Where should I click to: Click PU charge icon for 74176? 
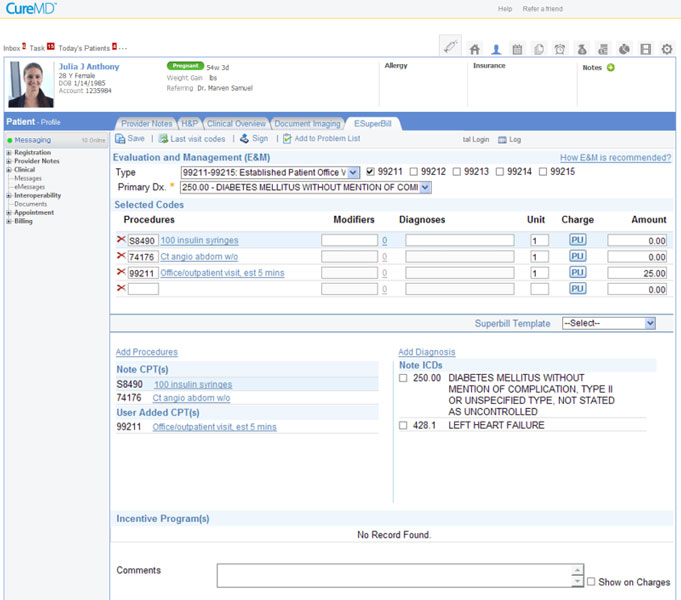pyautogui.click(x=578, y=256)
